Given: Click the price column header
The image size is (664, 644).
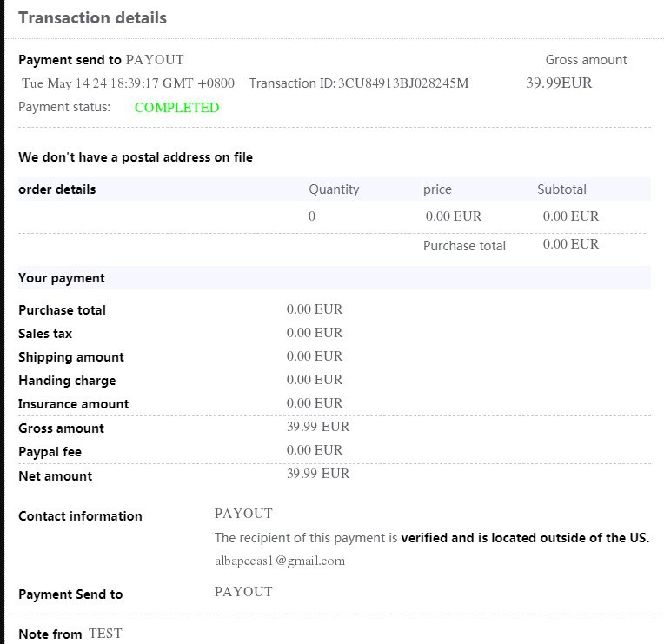Looking at the screenshot, I should coord(437,189).
